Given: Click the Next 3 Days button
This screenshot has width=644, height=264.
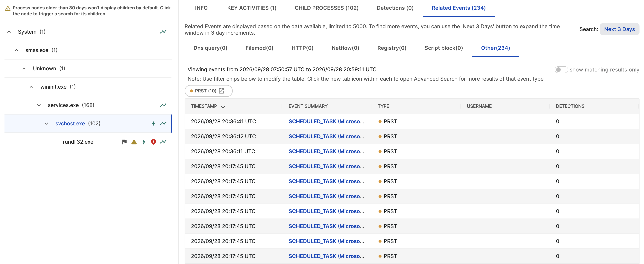Looking at the screenshot, I should [x=619, y=29].
